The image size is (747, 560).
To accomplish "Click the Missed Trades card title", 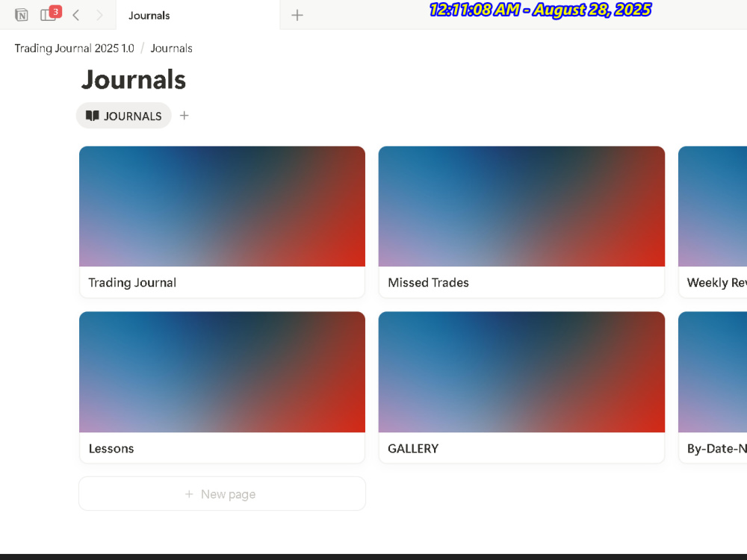I will (x=428, y=282).
